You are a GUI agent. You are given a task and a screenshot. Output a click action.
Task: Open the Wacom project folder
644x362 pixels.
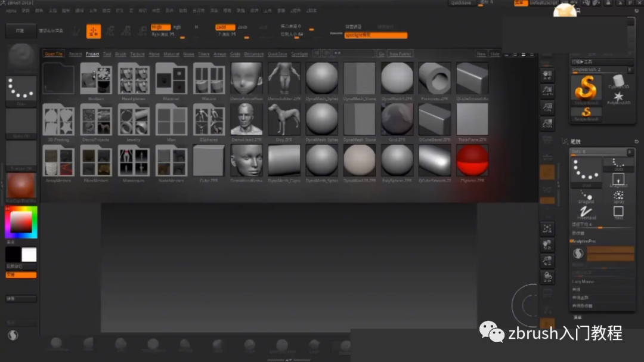point(209,79)
